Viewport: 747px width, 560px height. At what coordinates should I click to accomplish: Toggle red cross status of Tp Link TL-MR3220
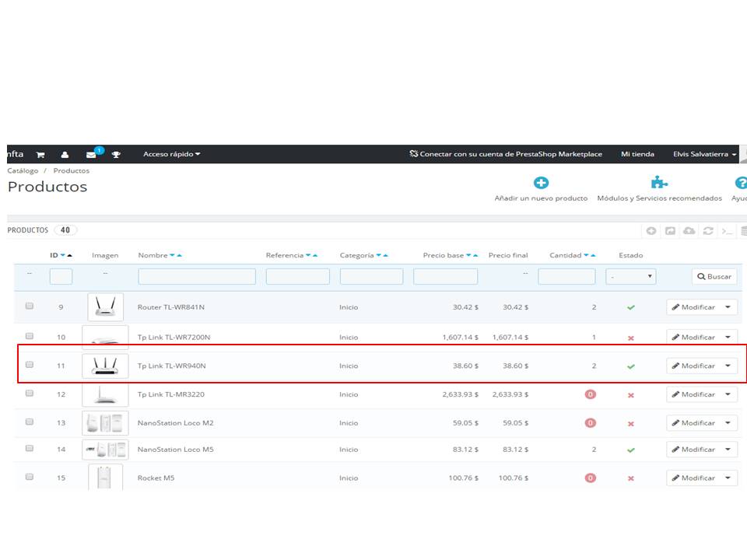point(631,395)
